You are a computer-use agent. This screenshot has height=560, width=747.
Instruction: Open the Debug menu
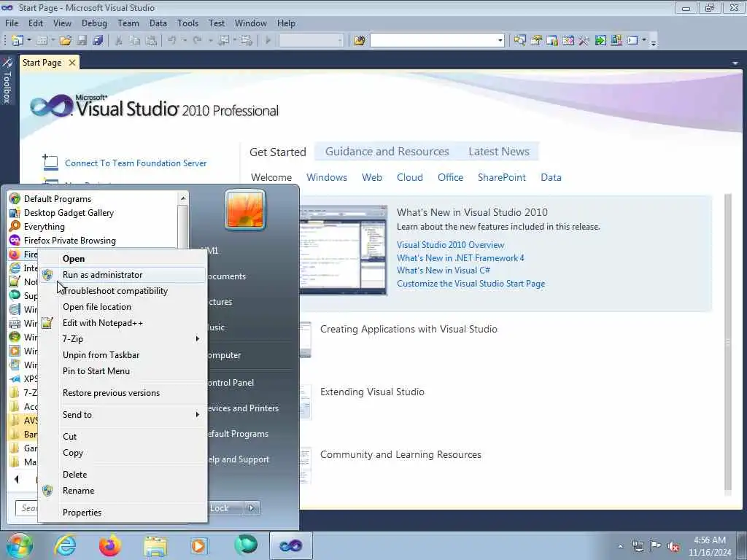(94, 23)
